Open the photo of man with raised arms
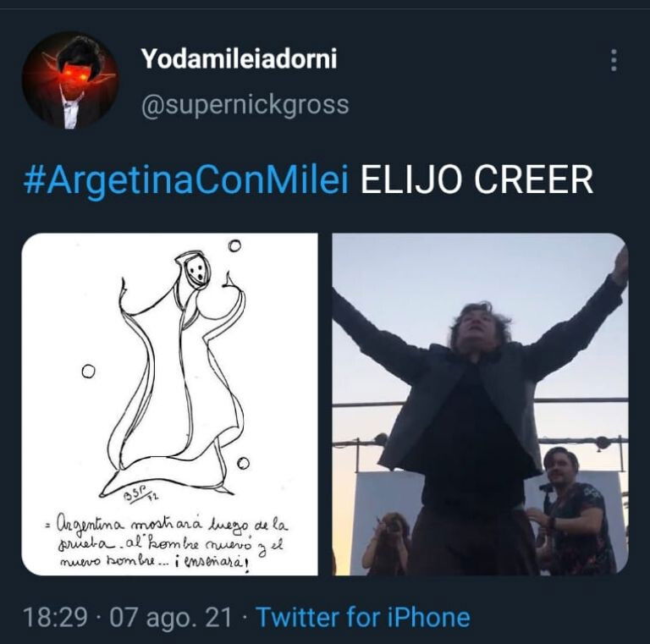The width and height of the screenshot is (650, 644). point(480,404)
